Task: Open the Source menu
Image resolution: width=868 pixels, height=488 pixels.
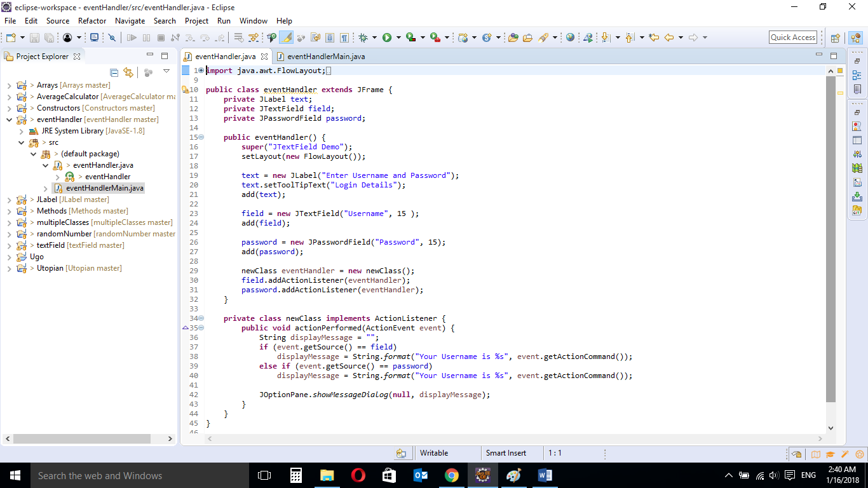Action: 57,21
